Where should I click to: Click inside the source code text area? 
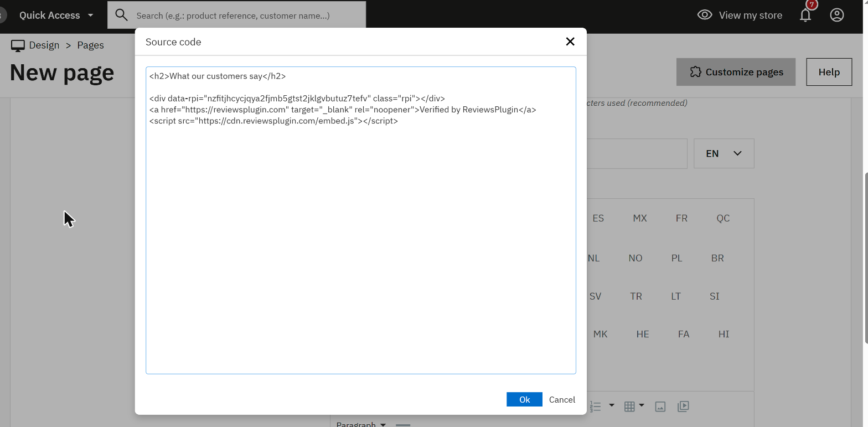coord(361,220)
